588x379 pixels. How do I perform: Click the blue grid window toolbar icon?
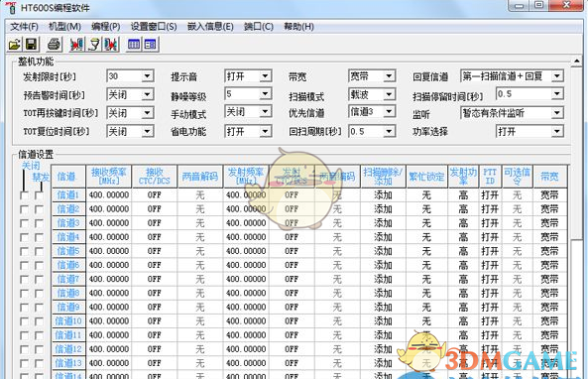(x=134, y=45)
